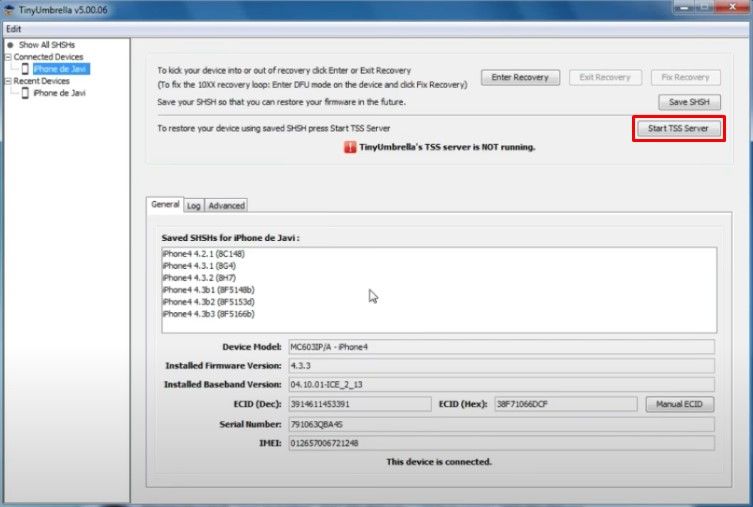
Task: Select the General tab
Action: click(x=165, y=204)
